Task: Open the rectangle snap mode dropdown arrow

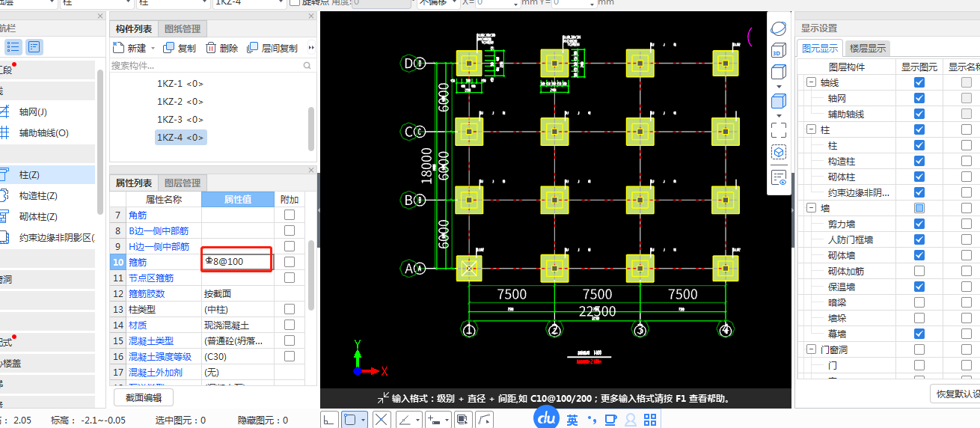Action: coord(364,421)
